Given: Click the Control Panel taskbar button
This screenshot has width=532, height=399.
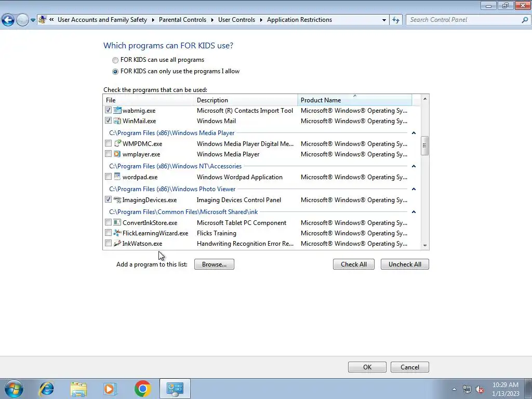Looking at the screenshot, I should 175,389.
